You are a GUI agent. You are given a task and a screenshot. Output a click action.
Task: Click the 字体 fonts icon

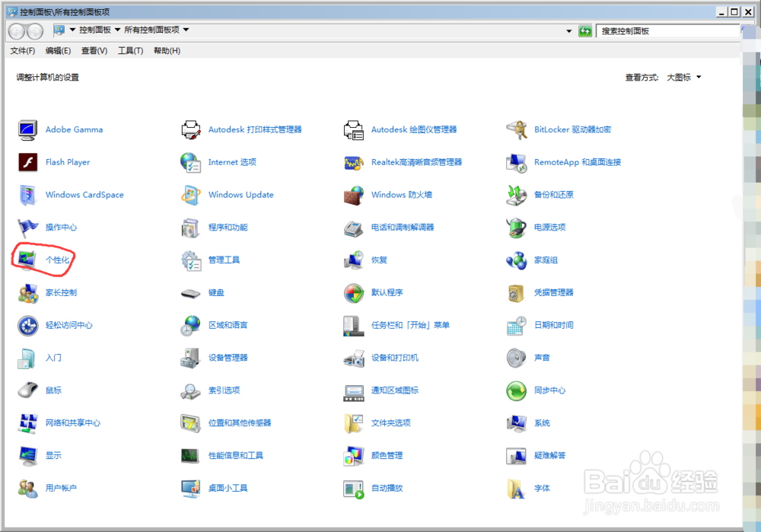pos(516,489)
